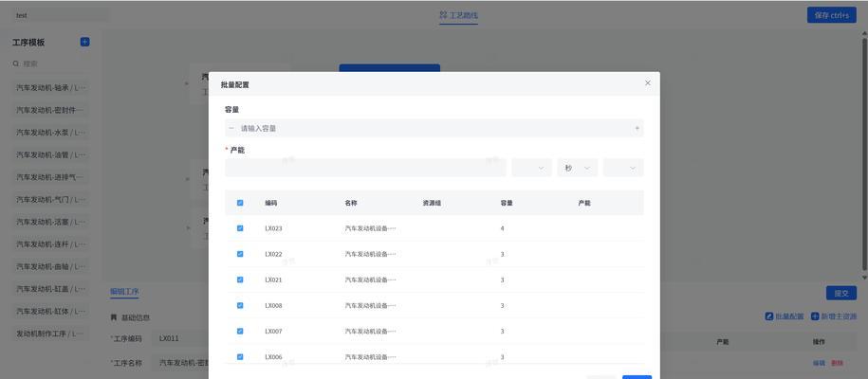The height and width of the screenshot is (379, 868).
Task: Click the 批量配置 edit icon
Action: [769, 316]
